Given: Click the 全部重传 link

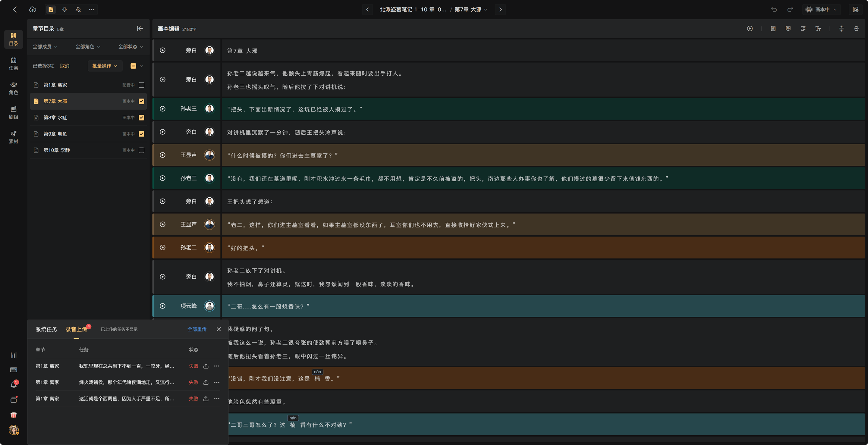Looking at the screenshot, I should tap(197, 329).
